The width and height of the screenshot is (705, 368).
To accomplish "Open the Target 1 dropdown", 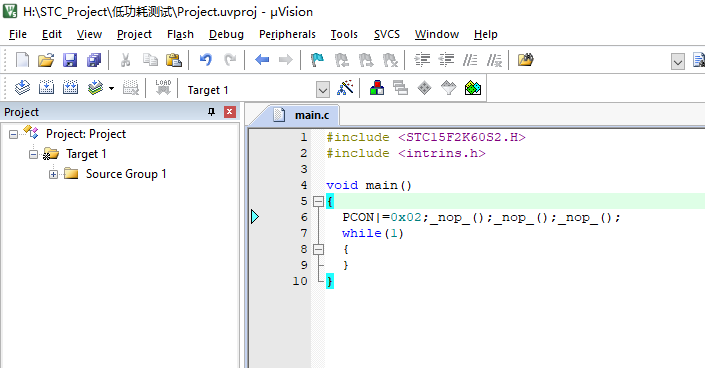I will pyautogui.click(x=322, y=90).
